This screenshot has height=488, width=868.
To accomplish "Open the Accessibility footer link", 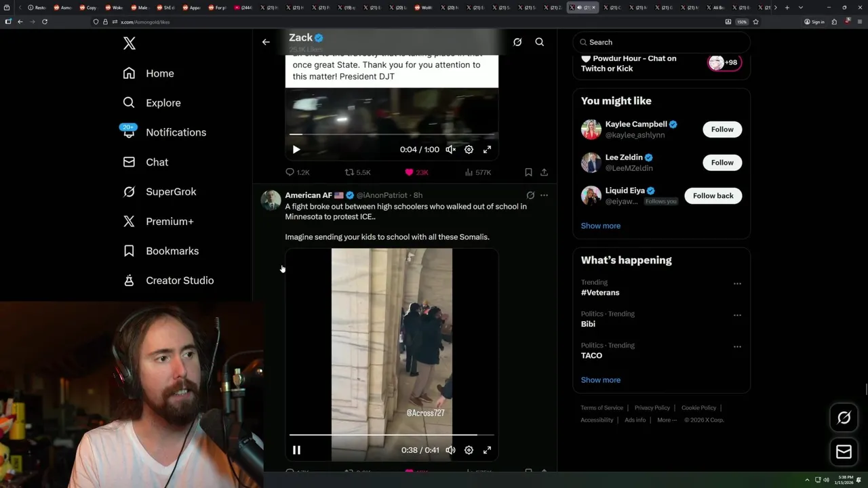I will click(597, 420).
